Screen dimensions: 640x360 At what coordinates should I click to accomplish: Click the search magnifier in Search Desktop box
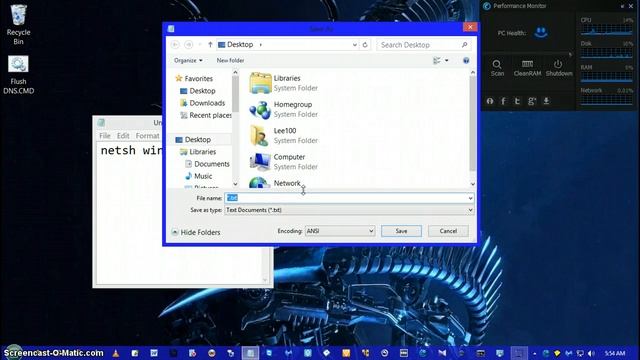464,44
